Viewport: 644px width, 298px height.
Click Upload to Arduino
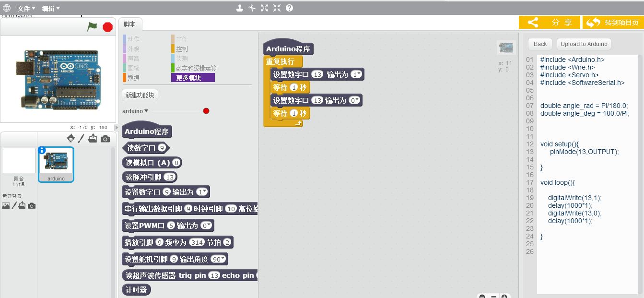pos(584,44)
